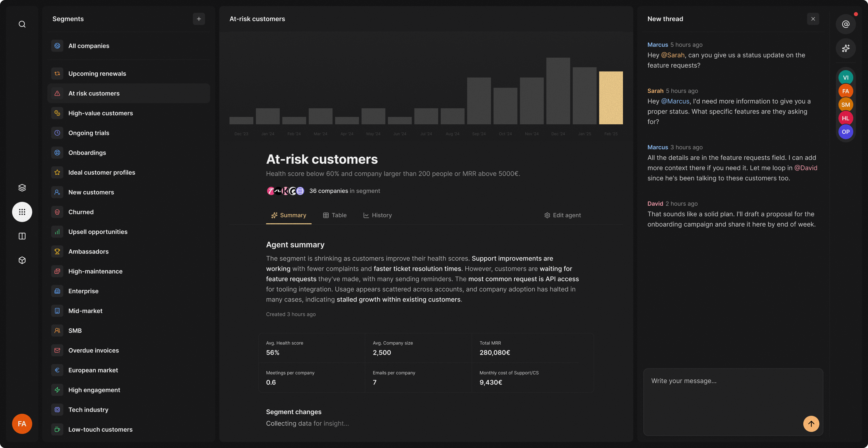Select the Churned segment
The width and height of the screenshot is (868, 448).
coord(81,212)
